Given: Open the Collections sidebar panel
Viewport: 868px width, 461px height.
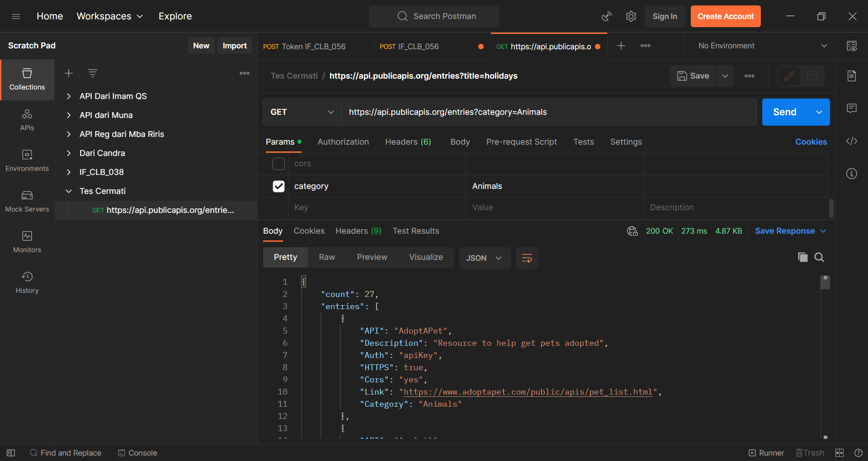Looking at the screenshot, I should pyautogui.click(x=27, y=80).
